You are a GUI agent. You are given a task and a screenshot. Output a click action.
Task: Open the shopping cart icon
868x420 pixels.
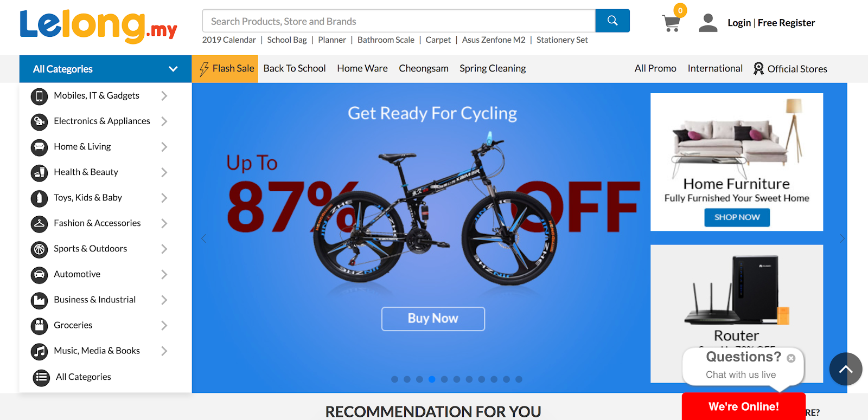click(x=672, y=23)
